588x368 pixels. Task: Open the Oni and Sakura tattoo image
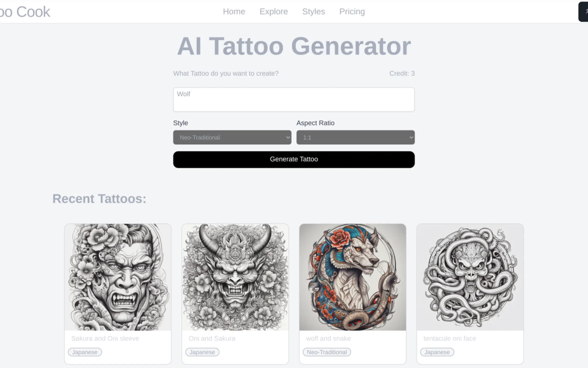click(x=235, y=277)
